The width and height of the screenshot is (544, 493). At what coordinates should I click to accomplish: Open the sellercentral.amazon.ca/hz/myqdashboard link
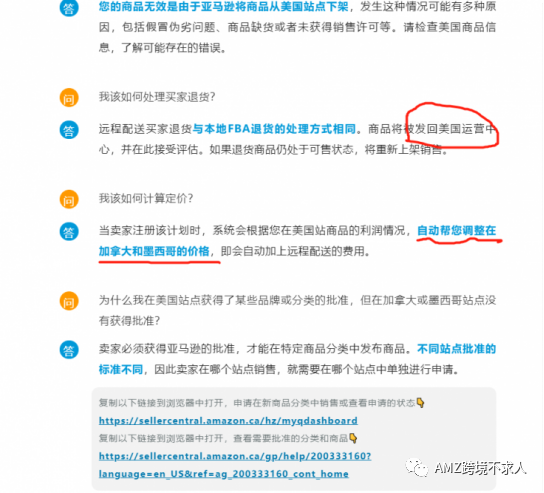(228, 420)
